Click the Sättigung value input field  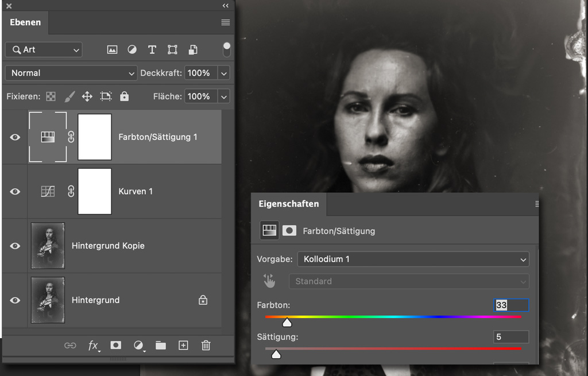510,337
